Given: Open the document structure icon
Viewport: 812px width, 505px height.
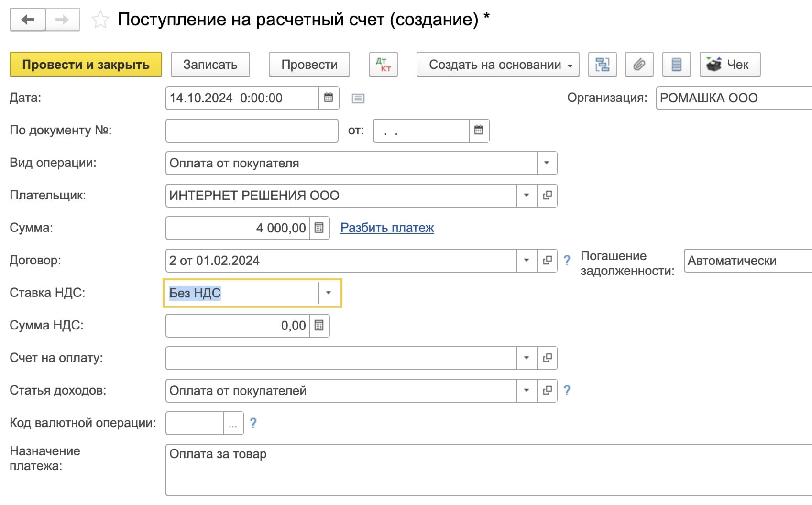Looking at the screenshot, I should 602,65.
